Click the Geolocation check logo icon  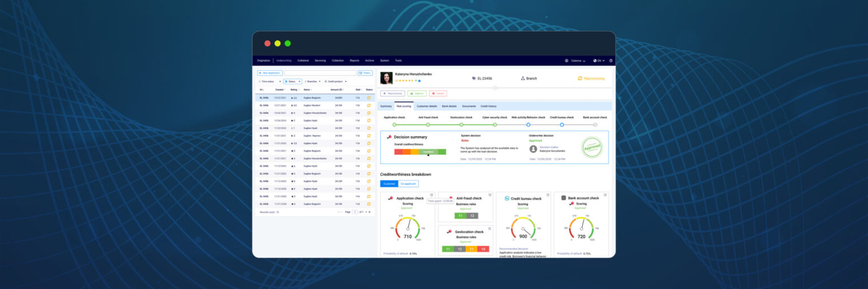[449, 231]
